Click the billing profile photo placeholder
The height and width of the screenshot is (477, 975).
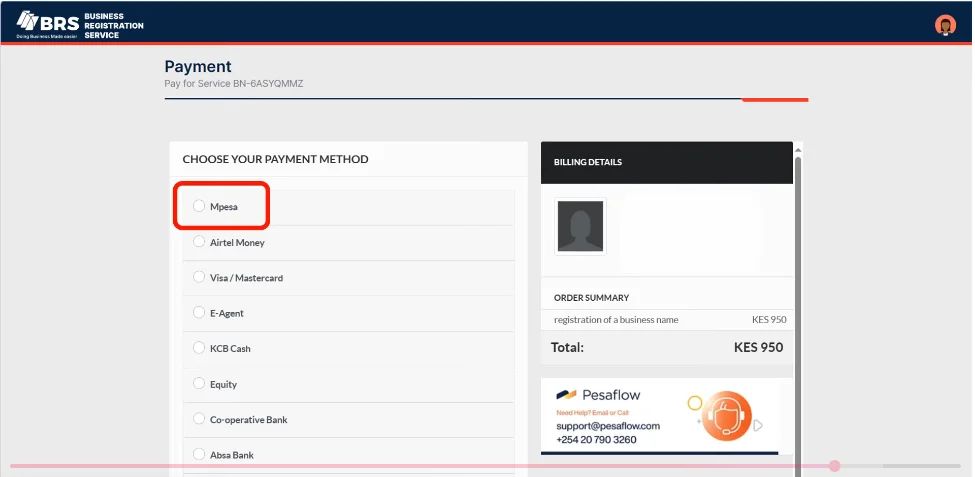pos(580,226)
